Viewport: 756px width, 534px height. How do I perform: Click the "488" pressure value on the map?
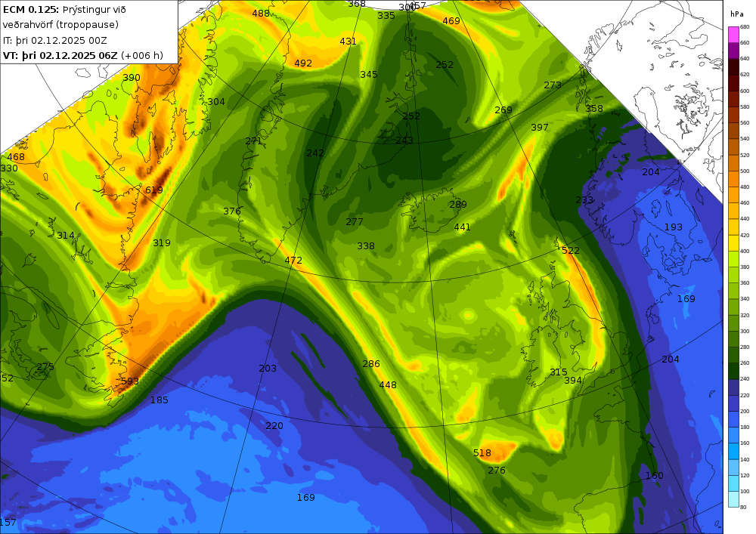coord(261,14)
